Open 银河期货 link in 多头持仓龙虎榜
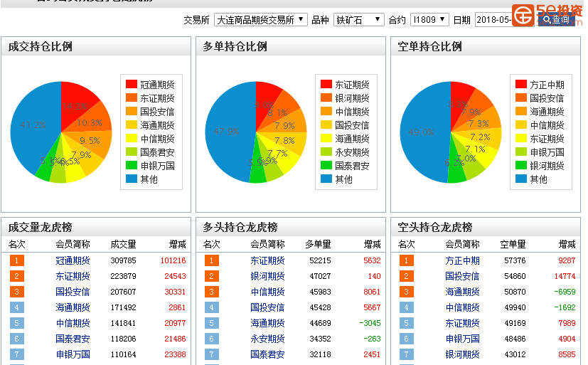The width and height of the screenshot is (588, 365). click(x=267, y=277)
